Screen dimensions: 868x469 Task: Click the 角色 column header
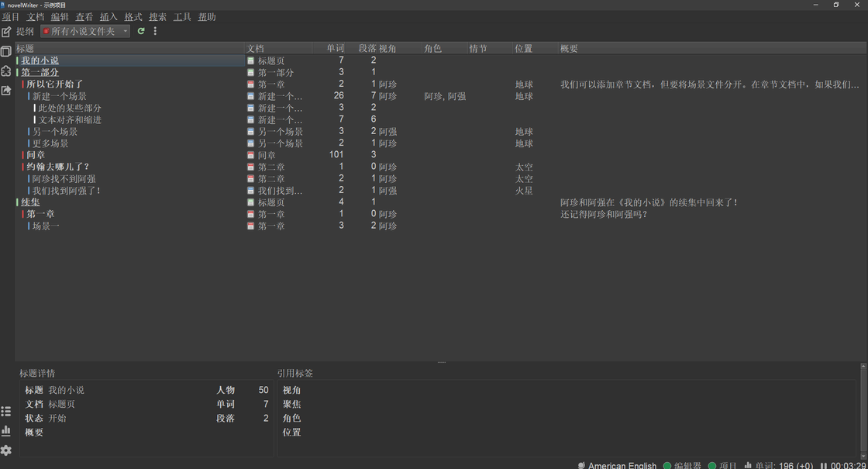[x=445, y=49]
